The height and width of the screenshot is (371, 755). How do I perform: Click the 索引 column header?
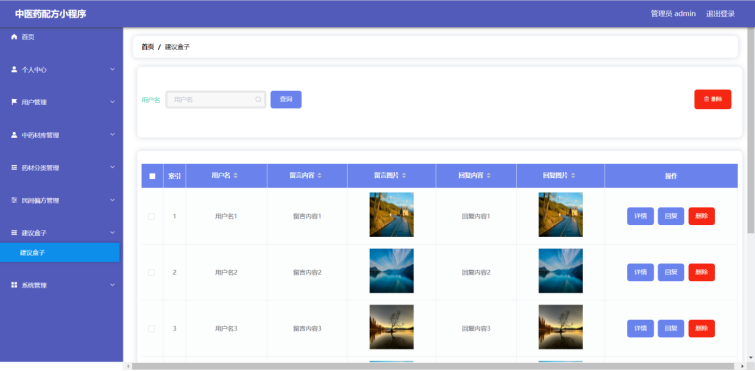[174, 176]
